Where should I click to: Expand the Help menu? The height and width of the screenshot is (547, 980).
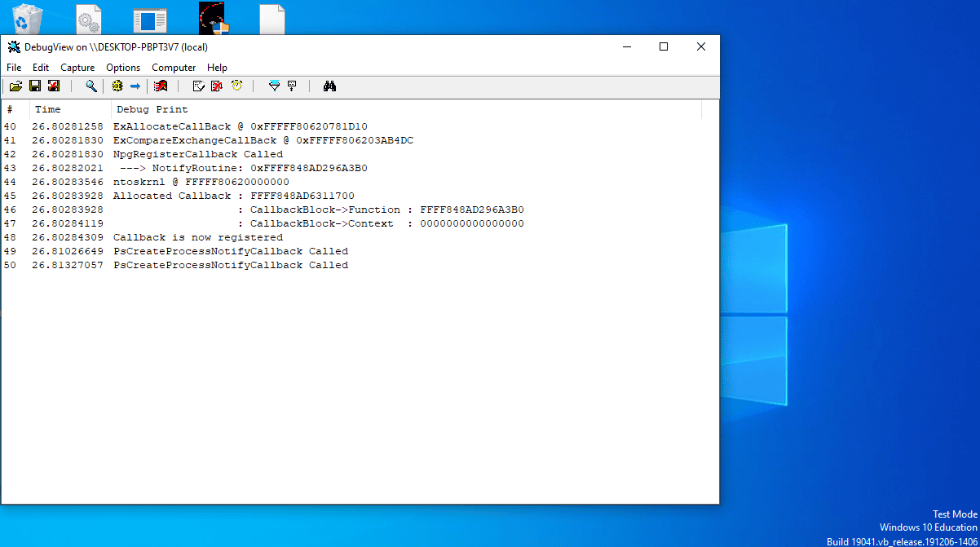click(217, 68)
